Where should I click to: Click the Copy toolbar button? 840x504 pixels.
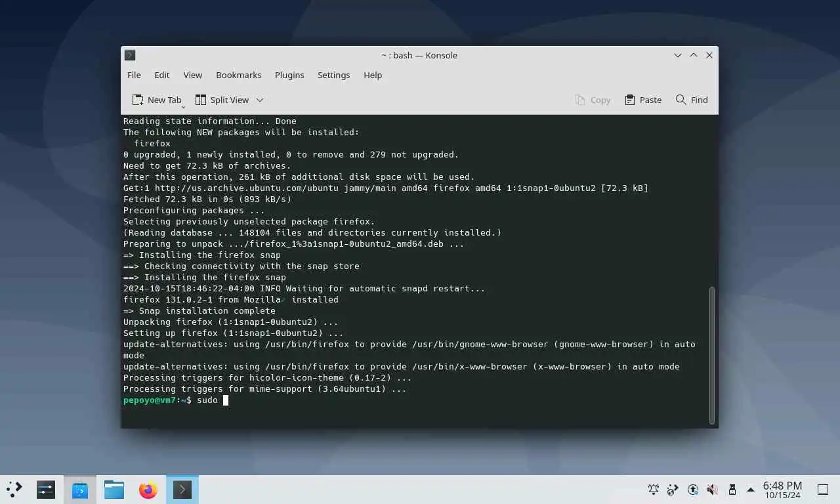[593, 100]
